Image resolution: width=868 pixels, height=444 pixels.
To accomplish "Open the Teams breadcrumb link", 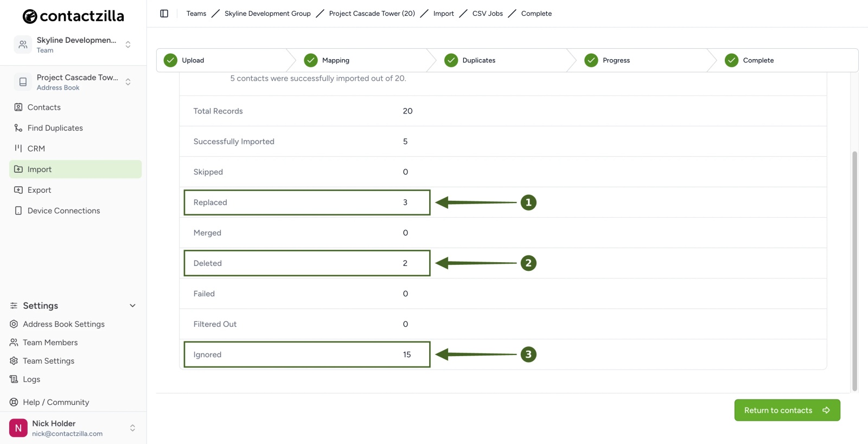I will (x=196, y=14).
